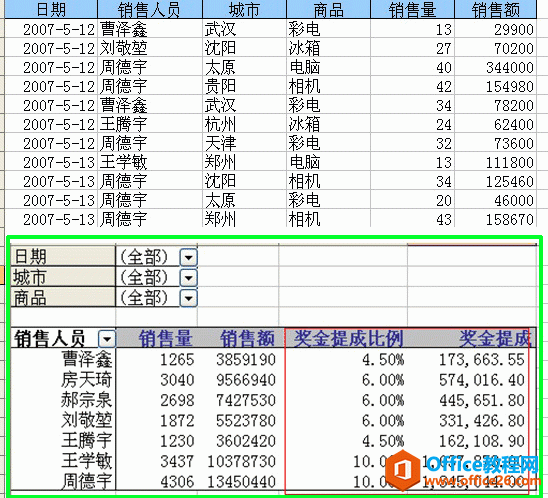Select pivot row label 曹泽鑫
Viewport: 548px width, 498px height.
[87, 359]
